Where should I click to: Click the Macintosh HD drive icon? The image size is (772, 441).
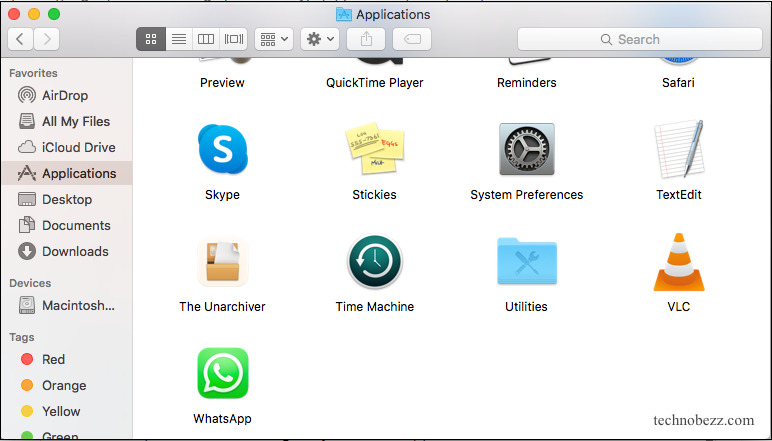click(27, 305)
